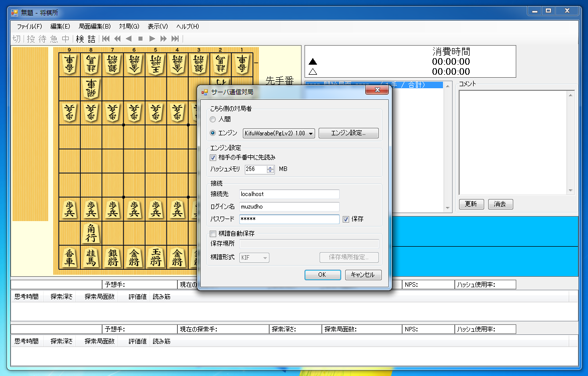Click the 桂馬 knight on the bottom row
Screen dimensions: 588x376
coord(91,257)
